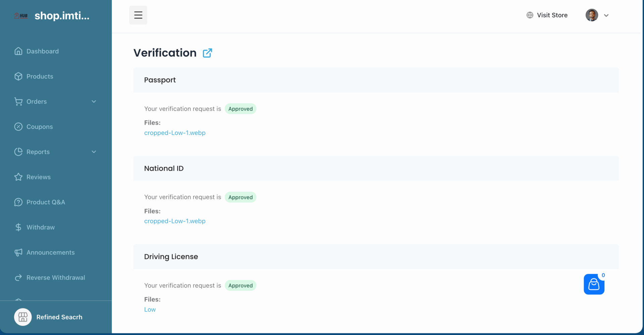The image size is (644, 335).
Task: Click the Withdraw dollar icon
Action: (x=18, y=227)
